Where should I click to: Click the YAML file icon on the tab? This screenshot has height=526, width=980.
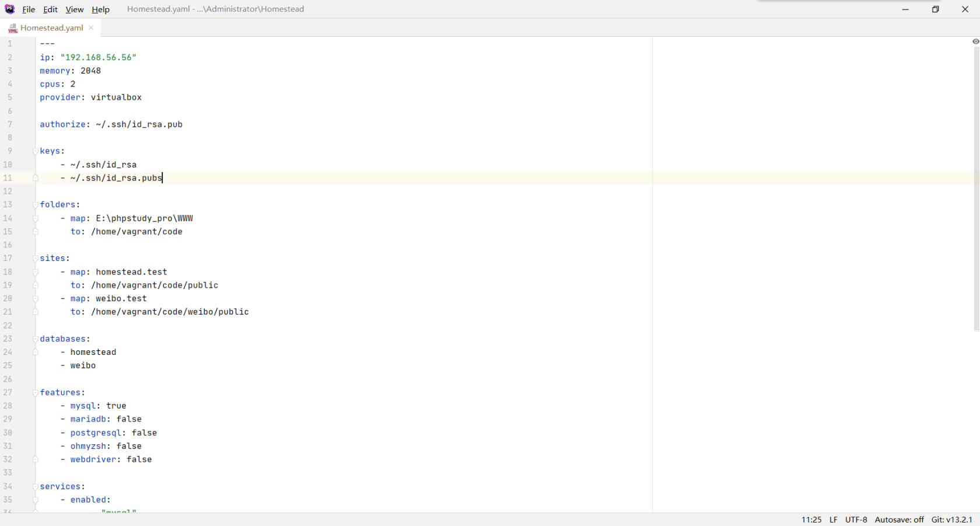[x=13, y=28]
